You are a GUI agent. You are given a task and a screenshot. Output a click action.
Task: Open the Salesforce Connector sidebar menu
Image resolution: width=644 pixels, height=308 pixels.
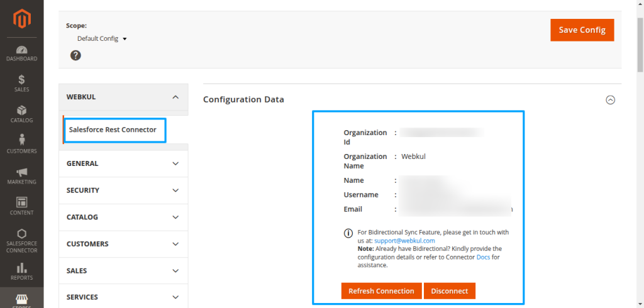(22, 241)
